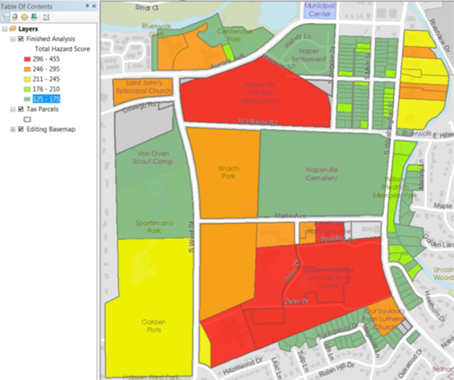This screenshot has width=454, height=380.
Task: Click the 246 - 295 class label
Action: pyautogui.click(x=46, y=69)
